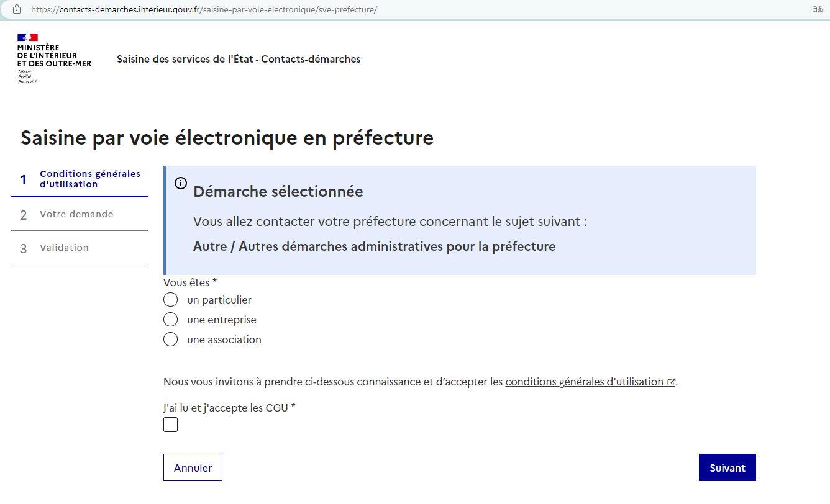830x504 pixels.
Task: Click the Ministère de l'Intérieur logo text
Action: coord(54,56)
